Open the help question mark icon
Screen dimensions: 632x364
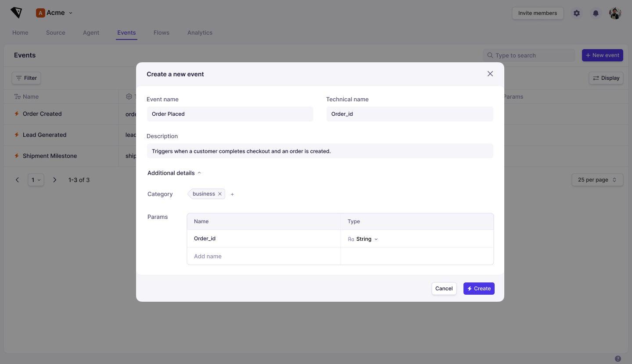click(x=618, y=359)
